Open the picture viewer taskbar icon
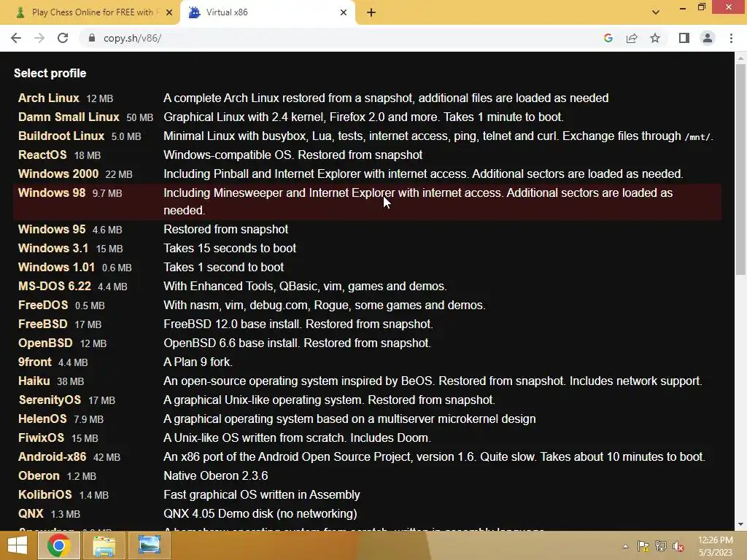 coord(149,545)
